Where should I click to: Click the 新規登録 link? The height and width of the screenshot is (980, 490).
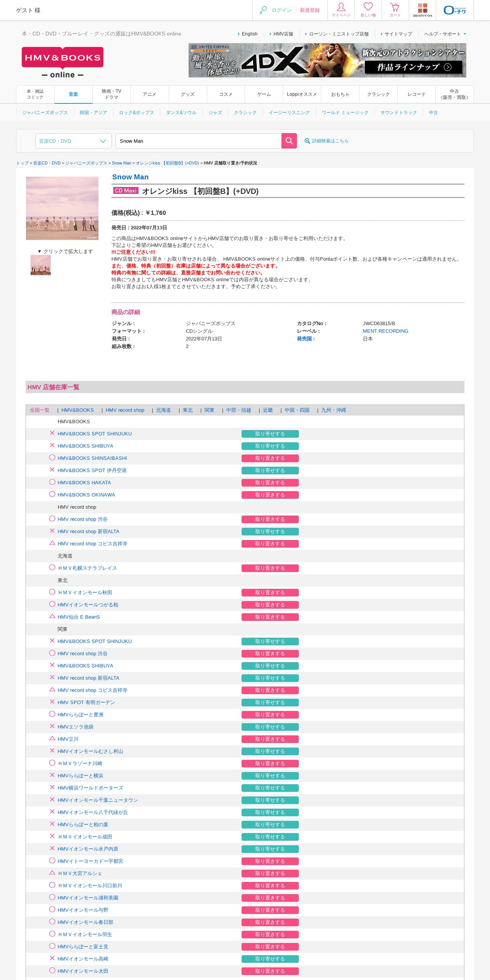point(310,10)
